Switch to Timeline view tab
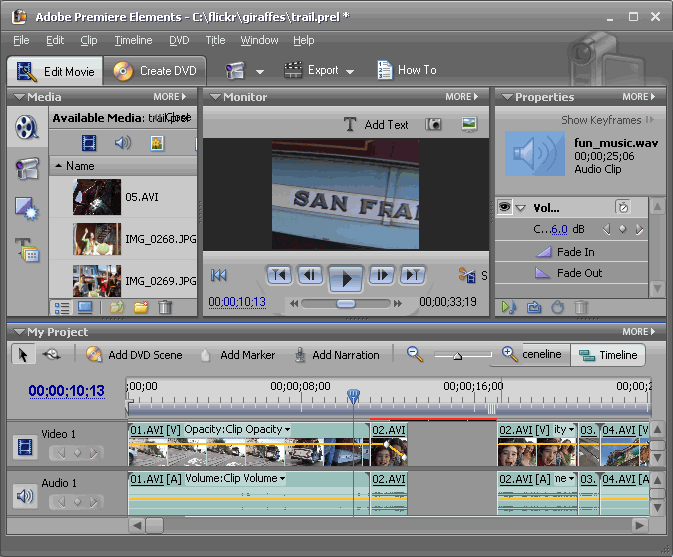The height and width of the screenshot is (557, 673). [608, 355]
